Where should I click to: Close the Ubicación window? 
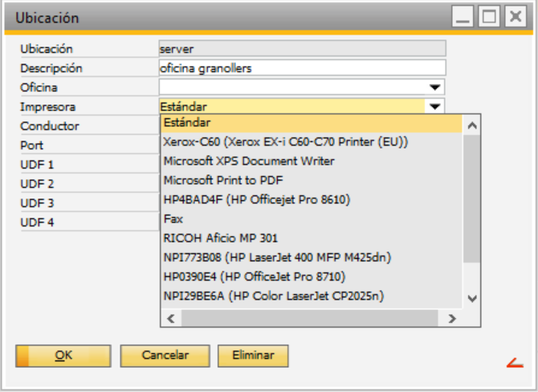(x=516, y=16)
